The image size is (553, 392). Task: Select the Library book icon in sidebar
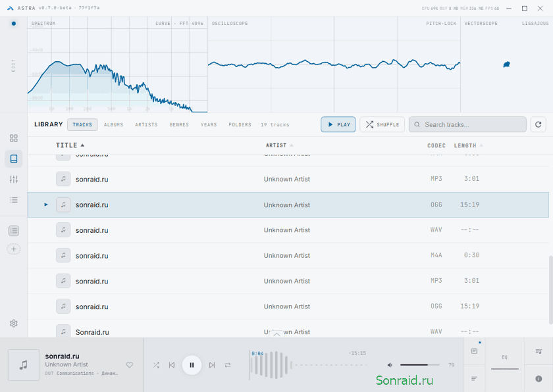tap(14, 159)
